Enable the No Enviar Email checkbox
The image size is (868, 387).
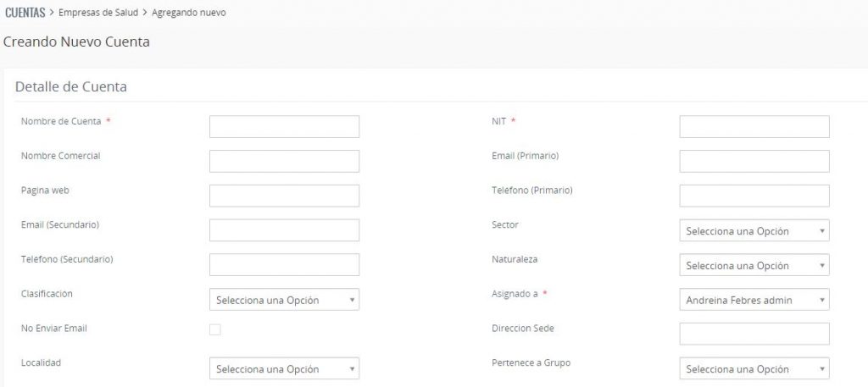pos(215,329)
